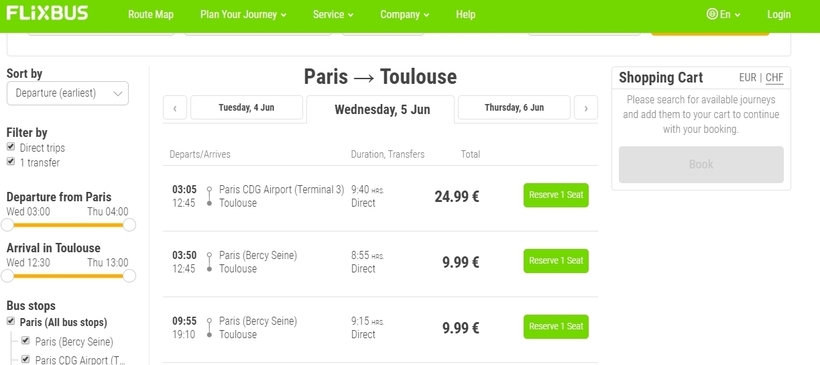
Task: Expand the Company menu
Action: [405, 15]
